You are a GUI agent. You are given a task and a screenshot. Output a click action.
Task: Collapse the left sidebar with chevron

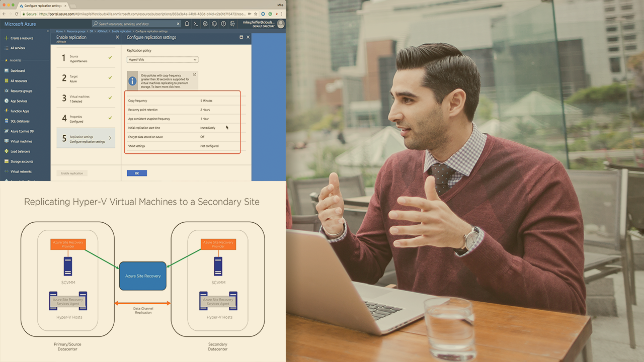point(48,31)
